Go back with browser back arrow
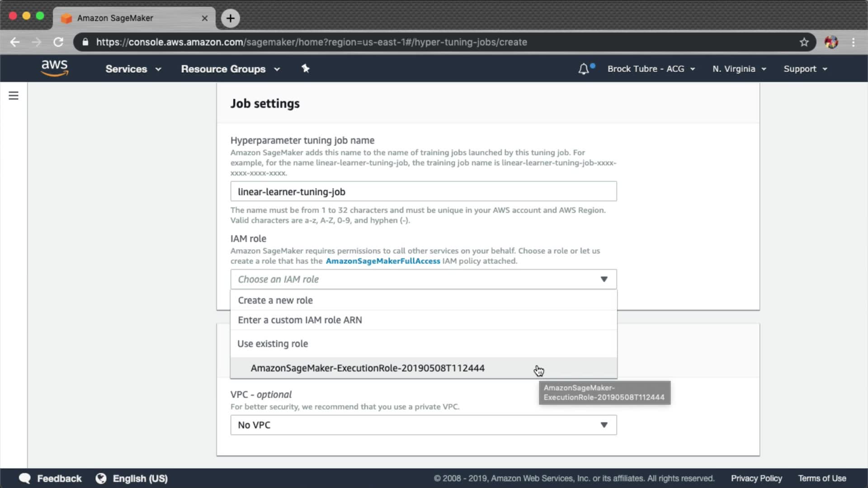This screenshot has height=488, width=868. click(15, 42)
